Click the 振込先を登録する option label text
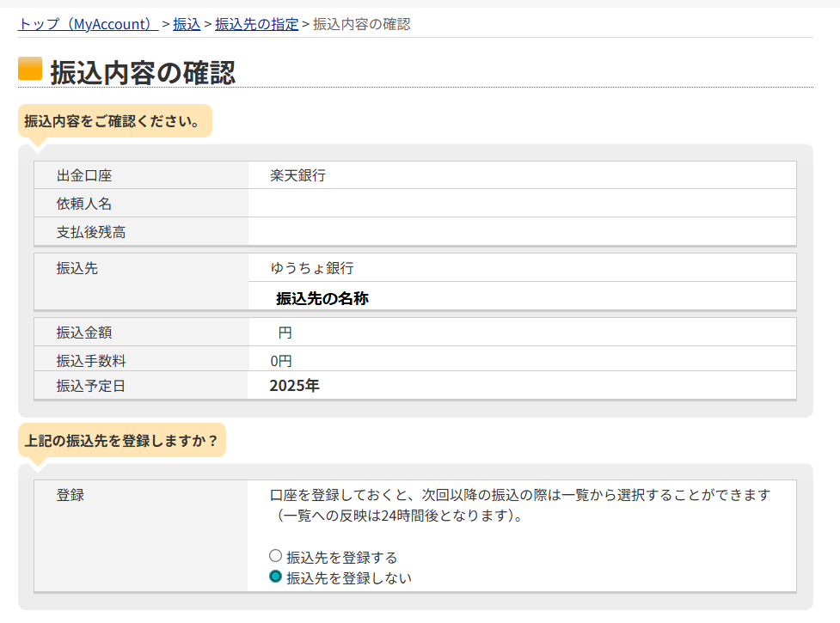Screen dimensions: 840x623 [x=341, y=558]
